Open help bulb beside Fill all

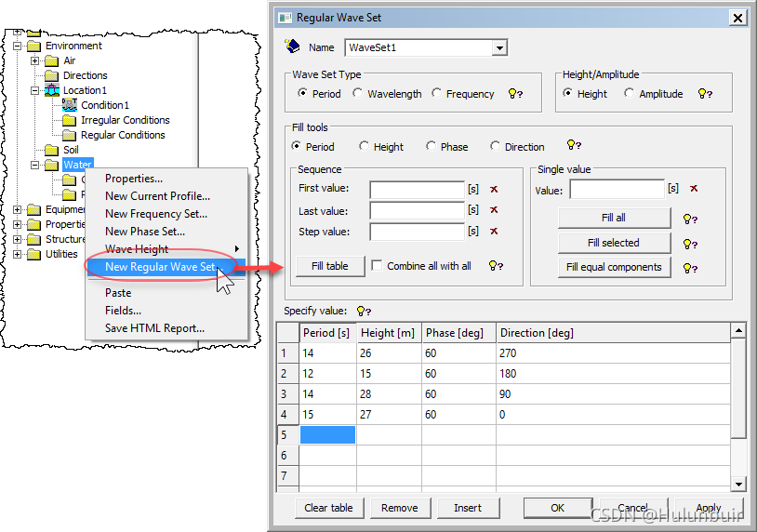pyautogui.click(x=690, y=219)
